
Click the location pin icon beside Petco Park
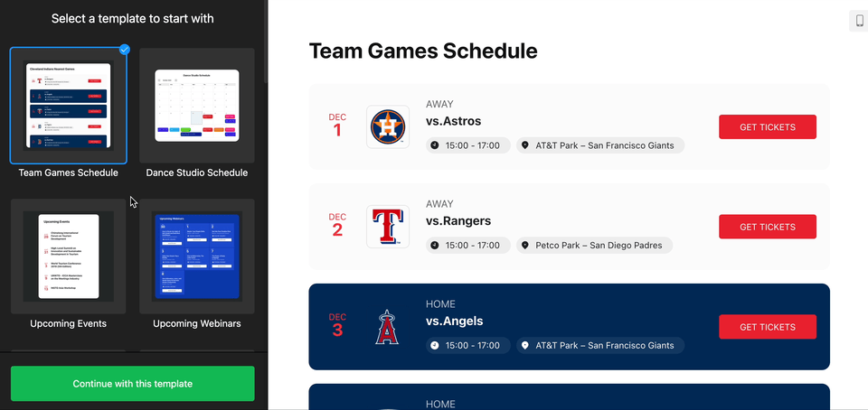point(524,246)
